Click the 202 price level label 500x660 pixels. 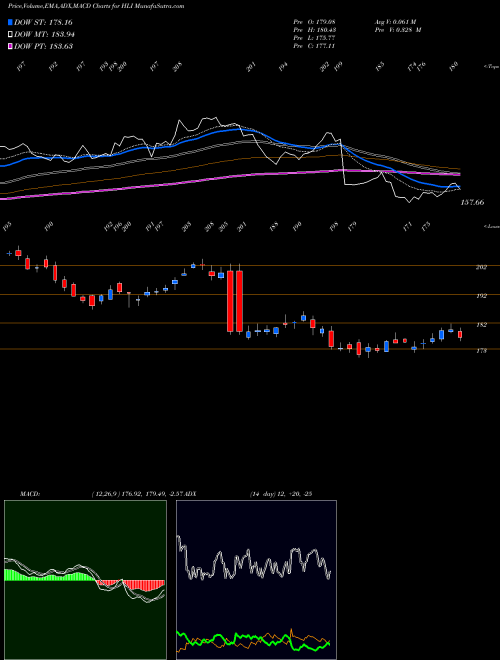point(481,267)
